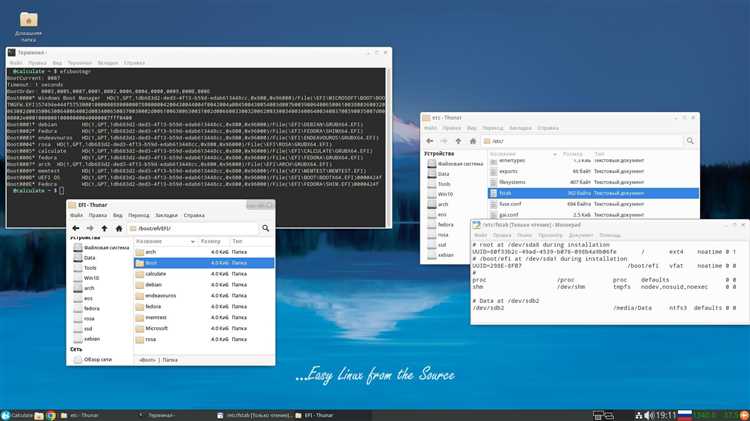
Task: Select Win10 drive in EFI Thunar sidebar
Action: [x=87, y=278]
